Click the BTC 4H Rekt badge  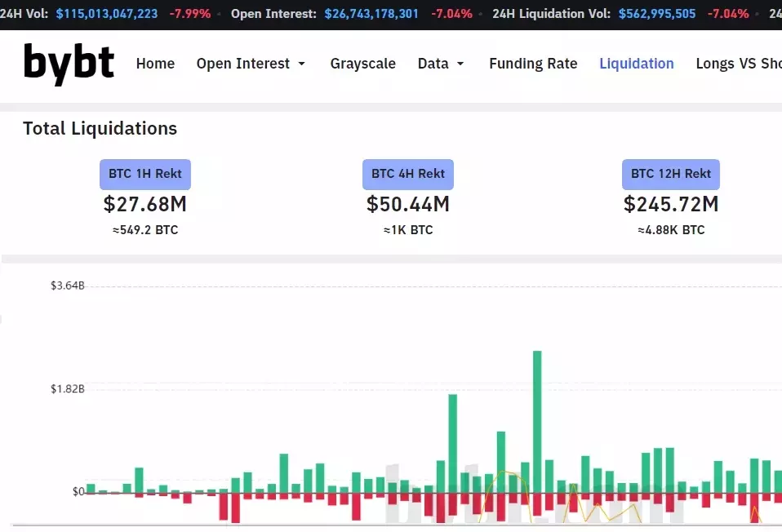coord(408,174)
